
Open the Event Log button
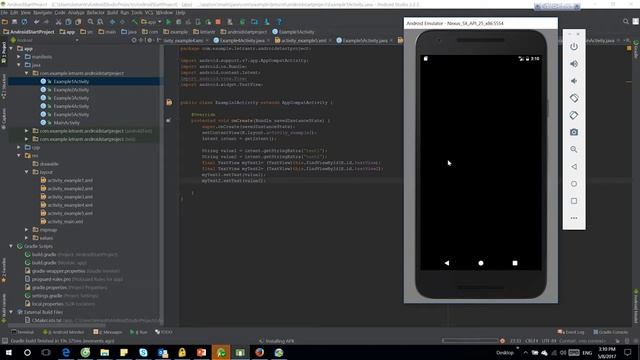point(571,332)
